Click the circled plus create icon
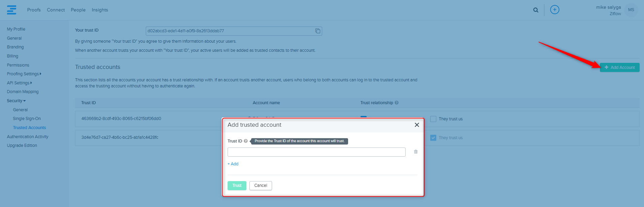Image resolution: width=644 pixels, height=207 pixels. (554, 10)
